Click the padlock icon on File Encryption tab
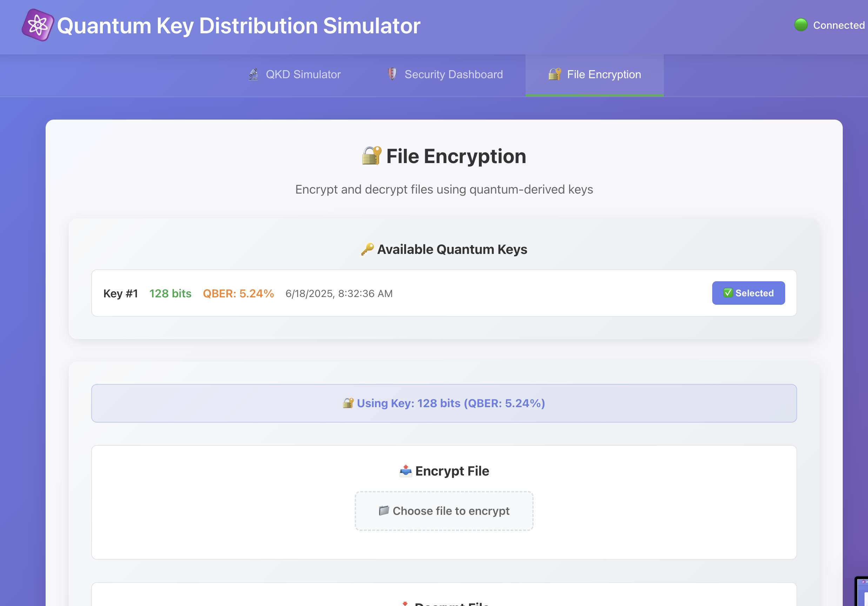The width and height of the screenshot is (868, 606). tap(555, 74)
